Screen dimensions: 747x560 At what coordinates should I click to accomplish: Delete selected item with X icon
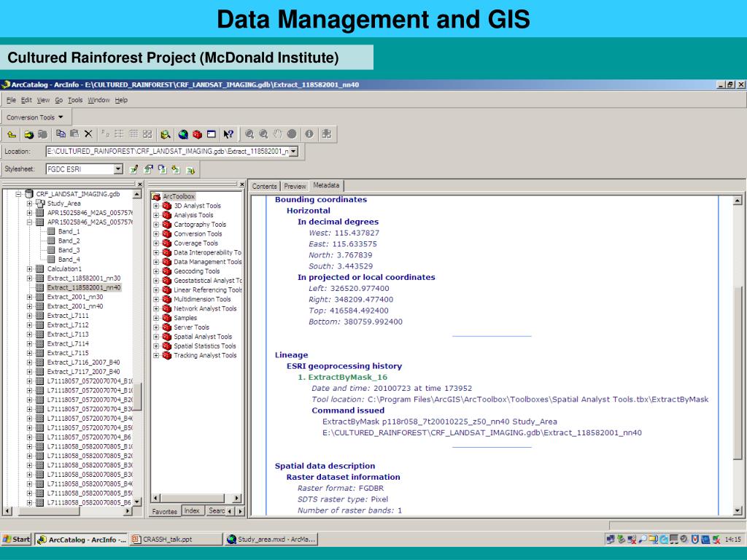click(88, 134)
